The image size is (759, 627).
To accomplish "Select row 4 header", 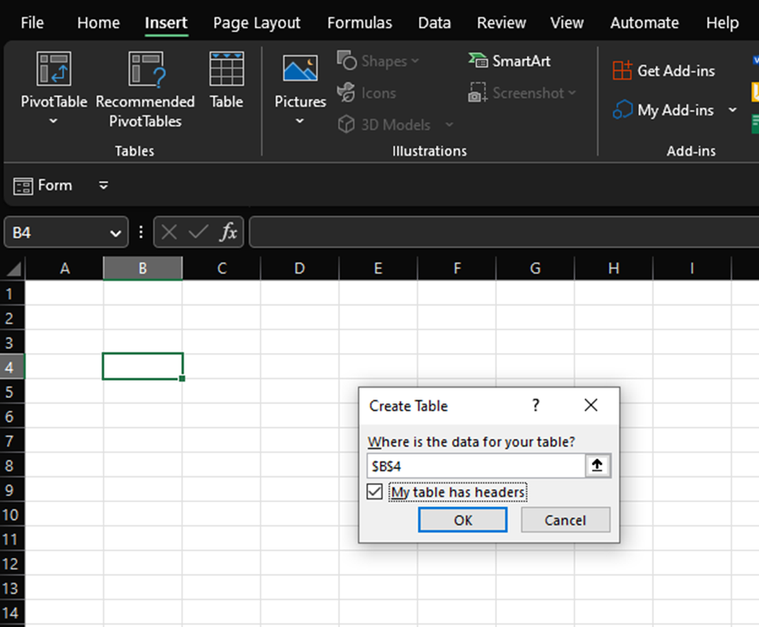I will [12, 367].
